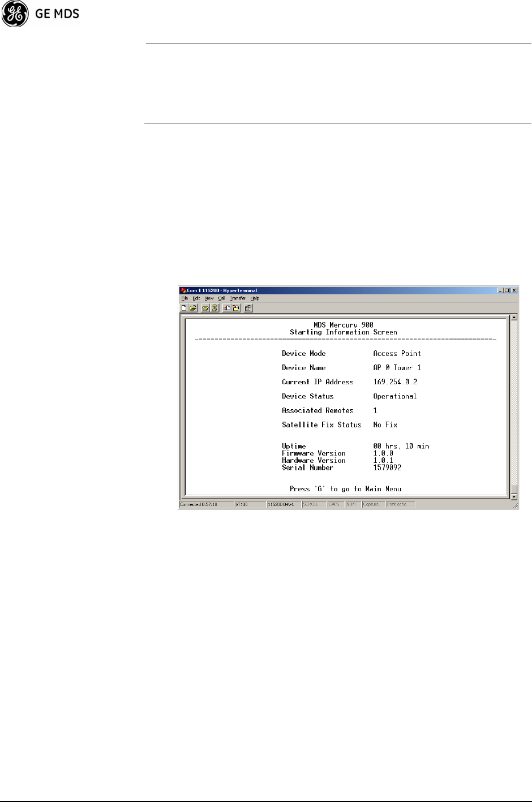The image size is (532, 802).
Task: Click the Send file toolbar icon
Action: pyautogui.click(x=227, y=308)
